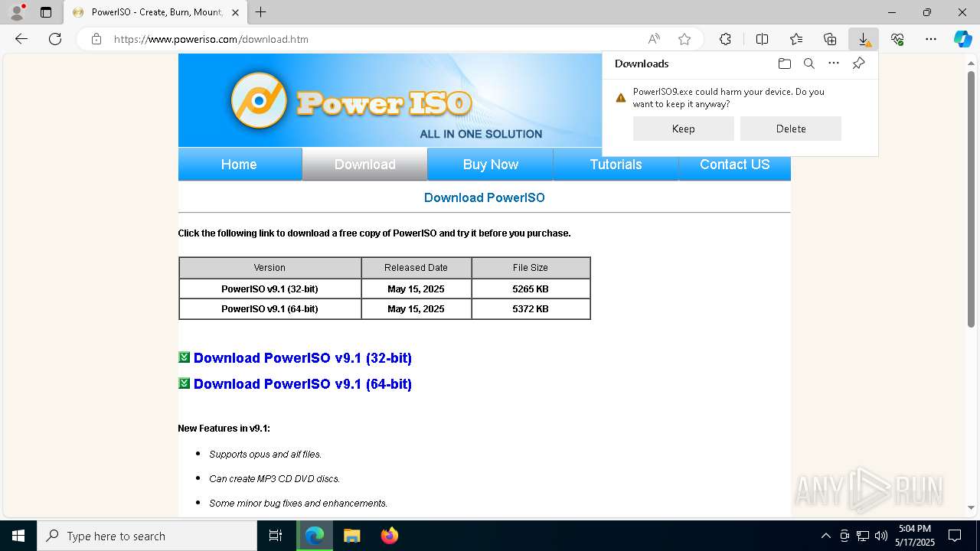Show hidden tray icons chevron
This screenshot has width=980, height=551.
point(825,536)
